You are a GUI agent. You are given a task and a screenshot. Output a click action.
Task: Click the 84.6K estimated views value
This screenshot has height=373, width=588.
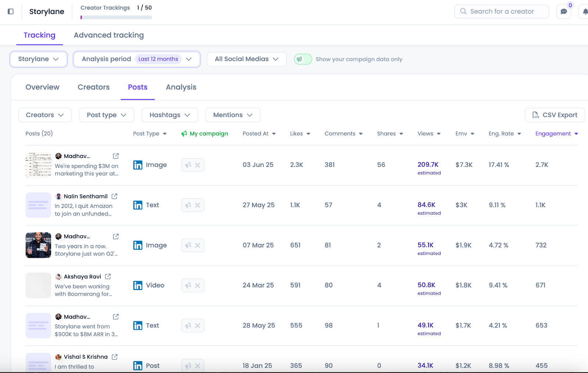coord(426,205)
